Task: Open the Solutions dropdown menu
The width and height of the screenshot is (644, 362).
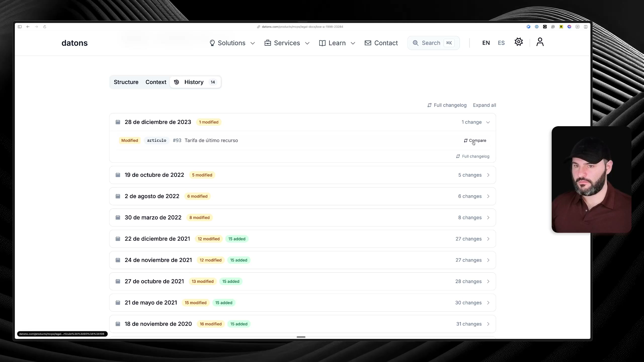Action: tap(232, 43)
